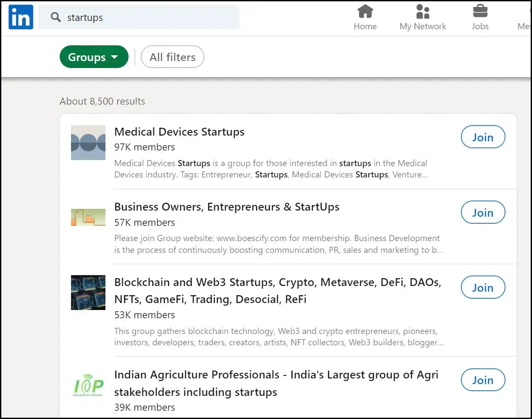Open the My Network people icon
The width and height of the screenshot is (532, 419).
[x=423, y=11]
